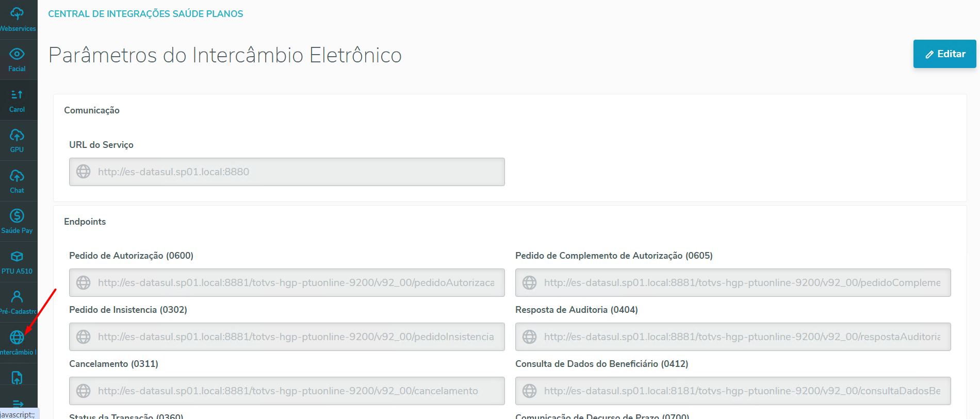
Task: Click the Editar button
Action: [x=944, y=54]
